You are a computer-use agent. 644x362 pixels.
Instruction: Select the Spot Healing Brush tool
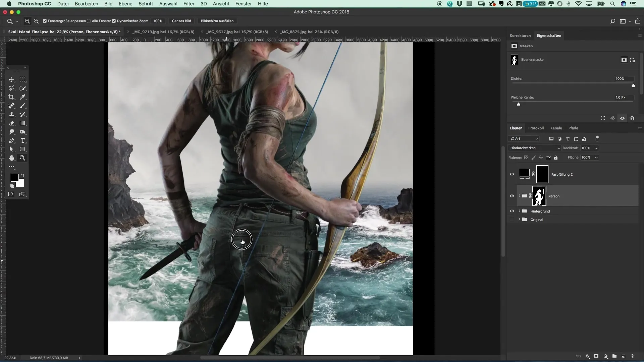11,106
